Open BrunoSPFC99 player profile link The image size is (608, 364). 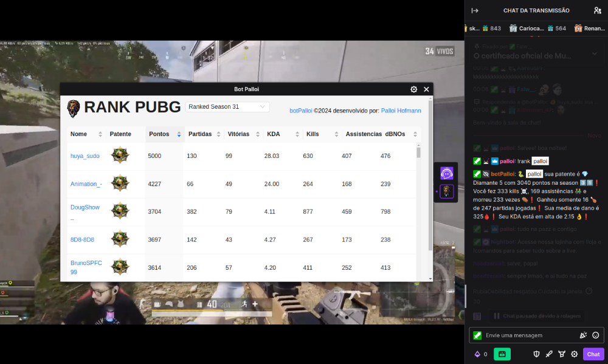click(86, 267)
